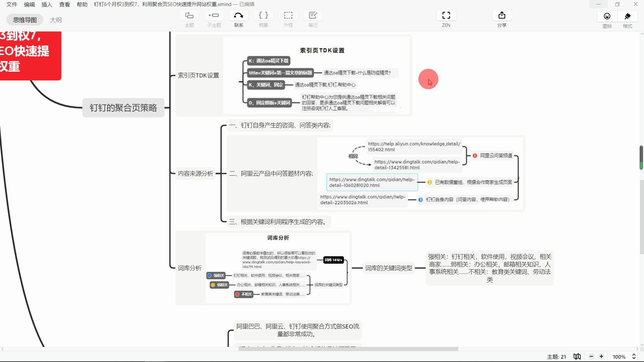
Task: Restore down the XMind window
Action: coord(617,4)
